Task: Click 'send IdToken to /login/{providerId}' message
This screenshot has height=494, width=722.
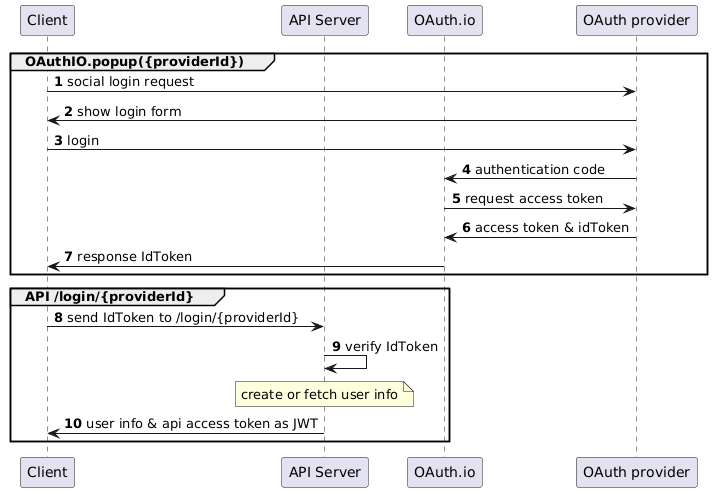Action: pos(182,318)
